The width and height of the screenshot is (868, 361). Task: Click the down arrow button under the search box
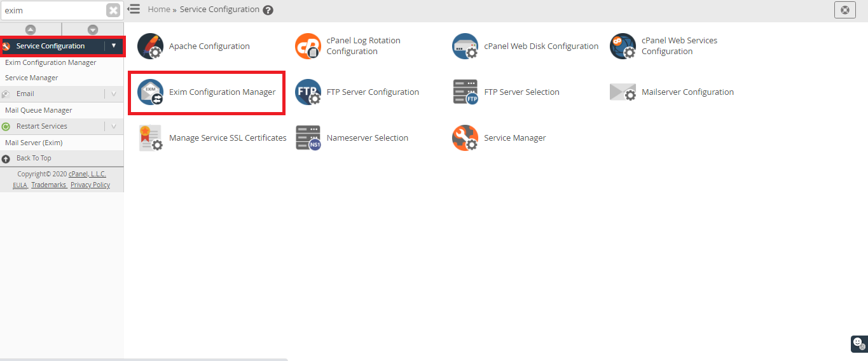(93, 29)
